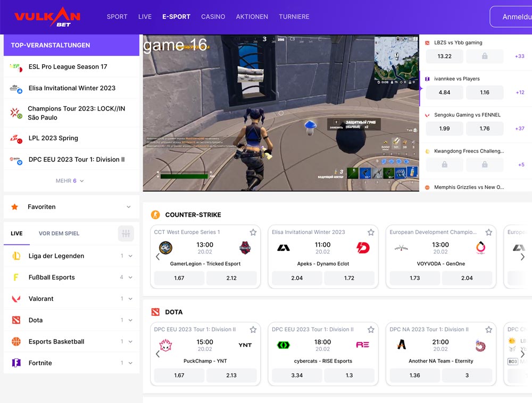The height and width of the screenshot is (403, 532).
Task: Open the AKTIONEN menu
Action: (252, 16)
